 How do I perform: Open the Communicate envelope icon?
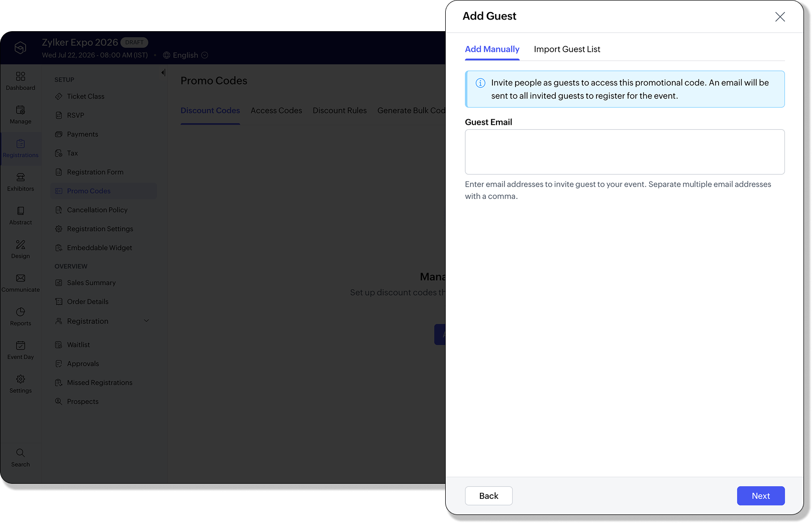click(21, 278)
